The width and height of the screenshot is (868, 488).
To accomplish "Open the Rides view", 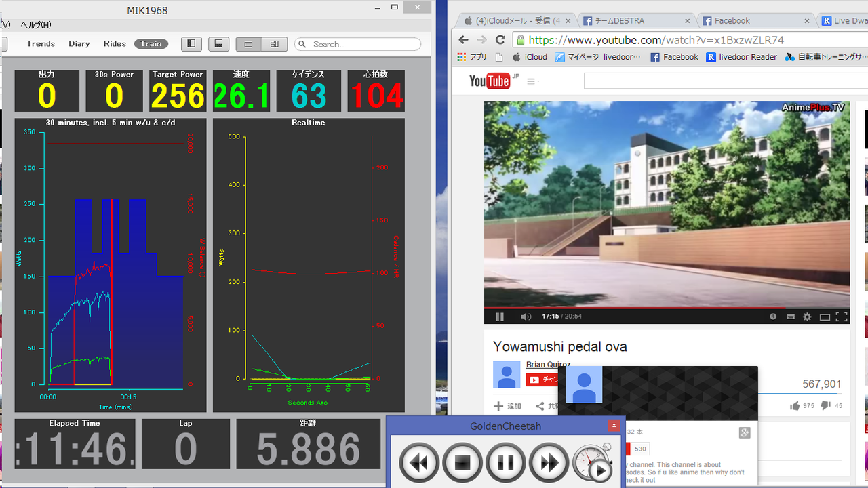I will pos(115,44).
